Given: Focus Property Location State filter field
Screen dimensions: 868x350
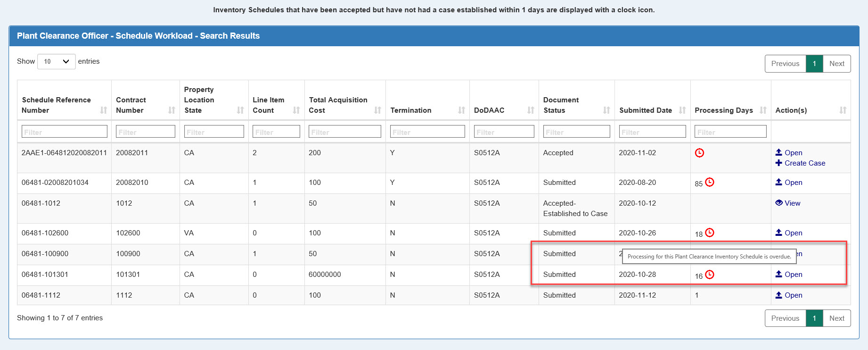Looking at the screenshot, I should pyautogui.click(x=214, y=132).
